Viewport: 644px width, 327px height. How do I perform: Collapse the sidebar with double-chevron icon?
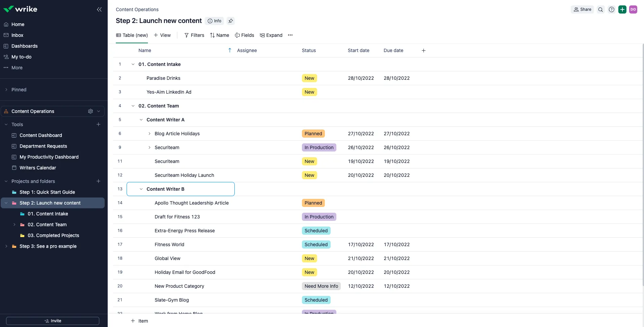[99, 9]
